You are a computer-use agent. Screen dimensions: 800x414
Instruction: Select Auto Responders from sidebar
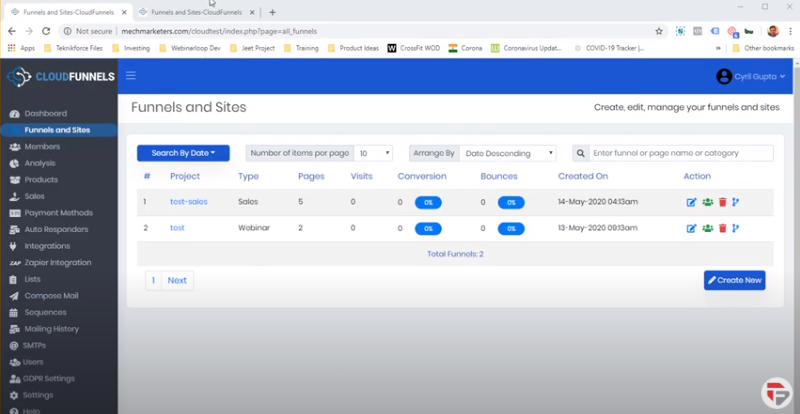click(57, 229)
